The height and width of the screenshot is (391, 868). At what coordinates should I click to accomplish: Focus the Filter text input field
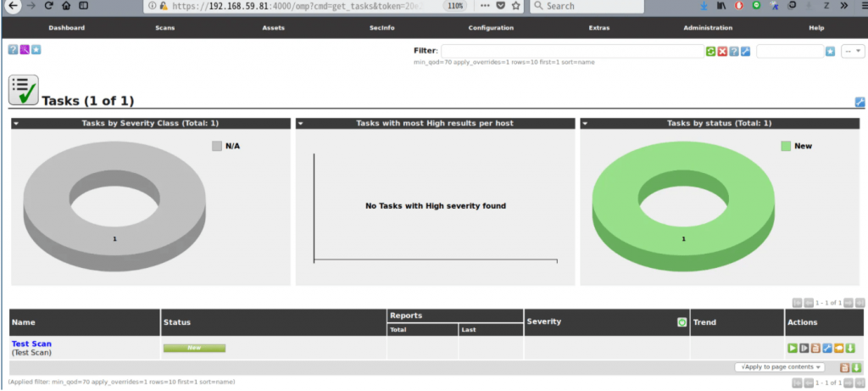572,51
